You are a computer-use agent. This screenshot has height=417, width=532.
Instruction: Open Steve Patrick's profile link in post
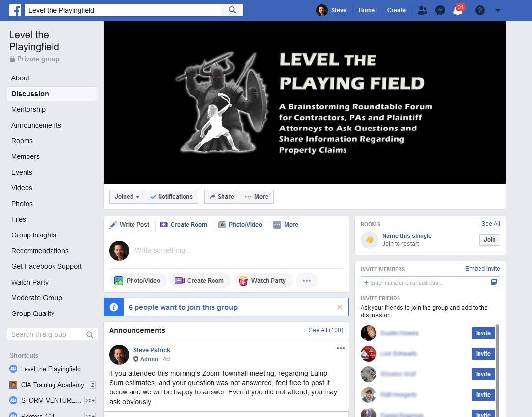point(152,350)
